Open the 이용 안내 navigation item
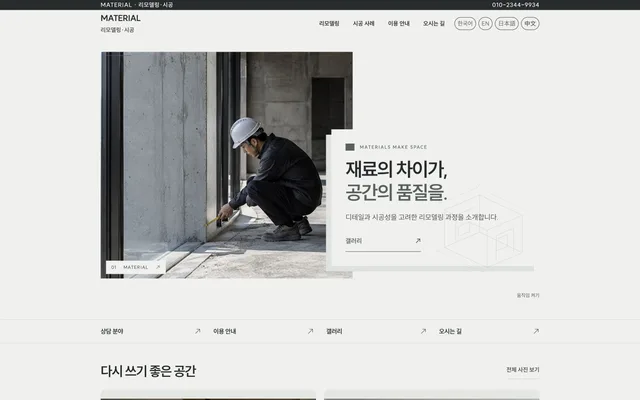 [x=399, y=24]
